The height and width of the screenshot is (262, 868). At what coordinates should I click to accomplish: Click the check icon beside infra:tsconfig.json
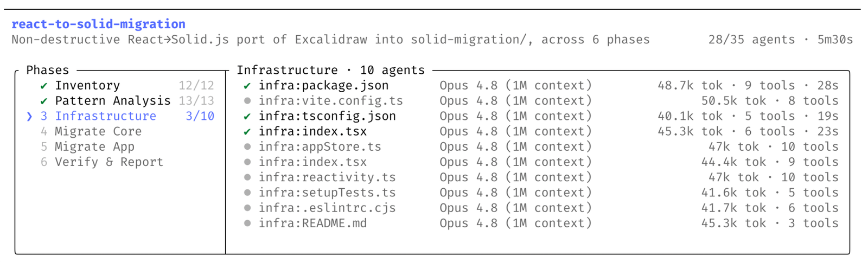[247, 116]
